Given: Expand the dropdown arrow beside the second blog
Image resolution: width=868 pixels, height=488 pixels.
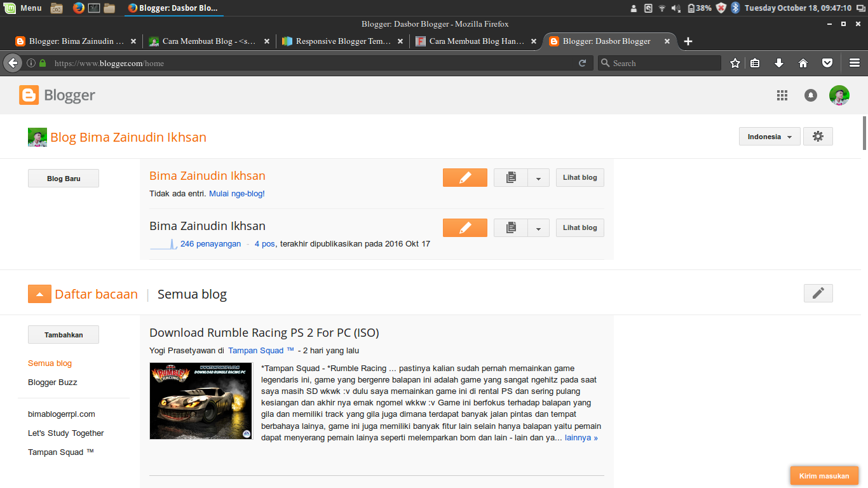Looking at the screenshot, I should [x=538, y=227].
